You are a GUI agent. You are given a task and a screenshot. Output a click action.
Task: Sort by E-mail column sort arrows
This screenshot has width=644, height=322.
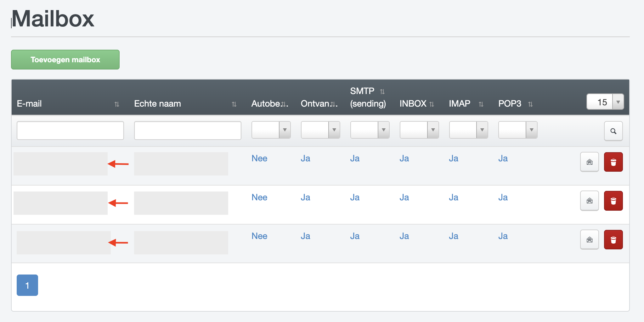(117, 104)
